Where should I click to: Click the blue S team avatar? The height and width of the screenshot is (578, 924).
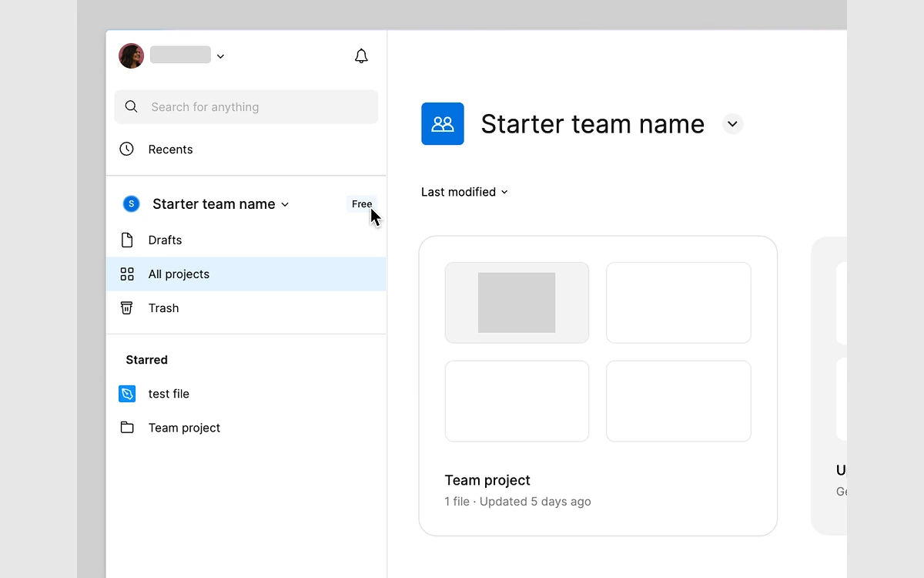(132, 204)
